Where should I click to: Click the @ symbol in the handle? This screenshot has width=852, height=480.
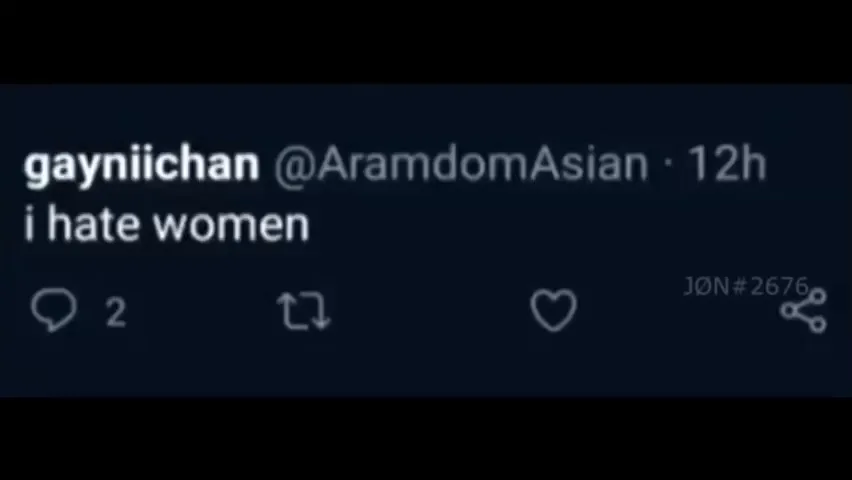[x=294, y=167]
